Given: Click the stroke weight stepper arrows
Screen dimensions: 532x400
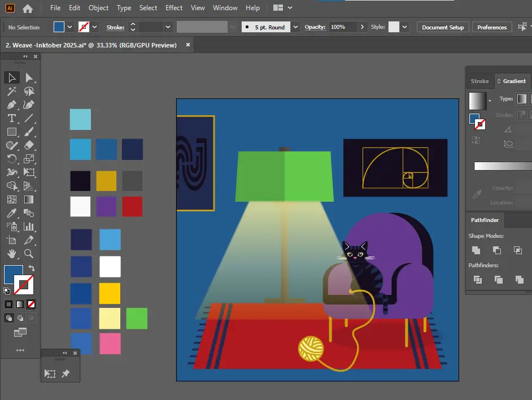Looking at the screenshot, I should (133, 27).
